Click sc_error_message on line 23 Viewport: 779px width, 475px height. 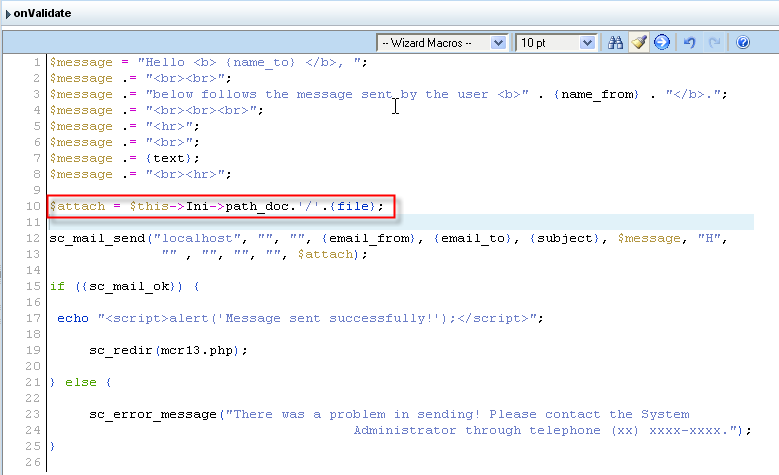[153, 414]
